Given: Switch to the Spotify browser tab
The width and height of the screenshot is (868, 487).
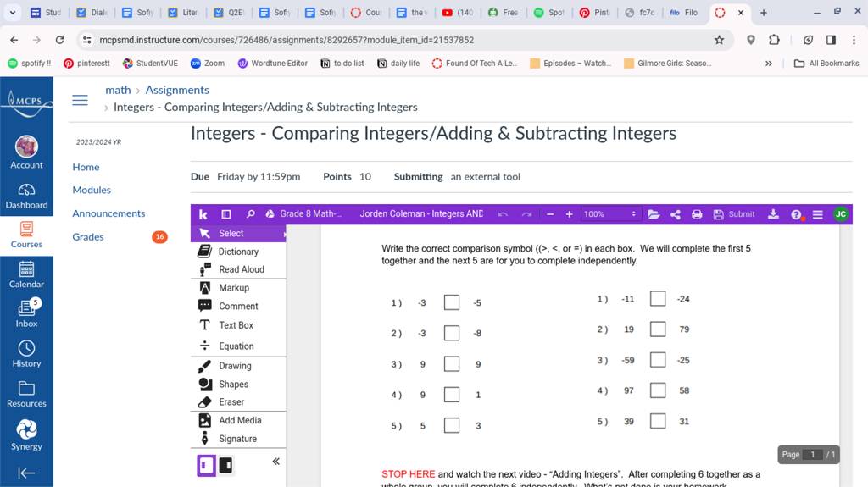Looking at the screenshot, I should click(548, 12).
